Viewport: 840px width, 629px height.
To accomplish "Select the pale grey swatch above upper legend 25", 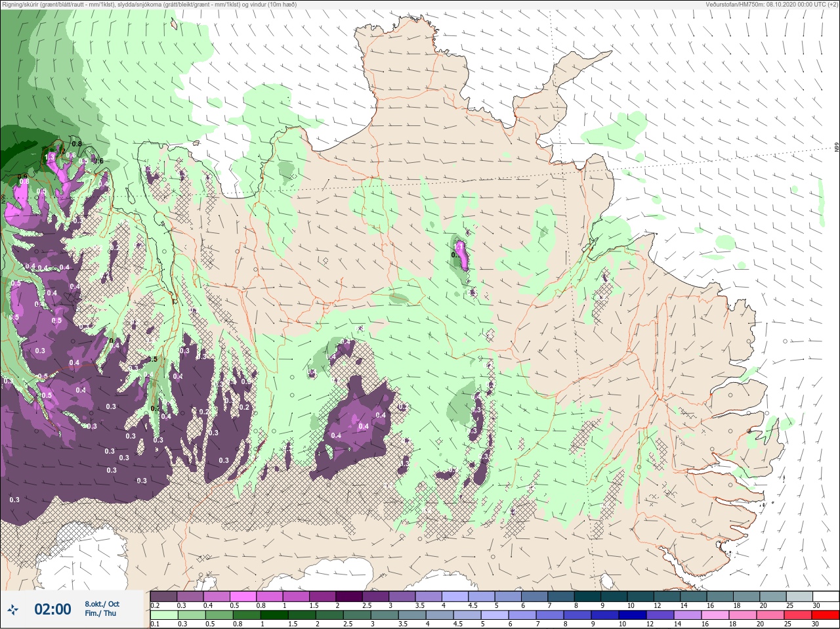I will pyautogui.click(x=799, y=596).
